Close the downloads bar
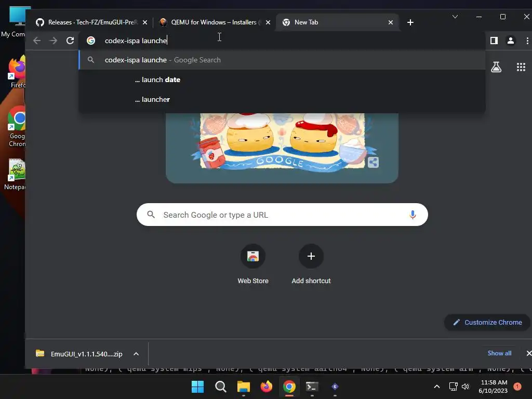This screenshot has height=399, width=532. pos(528,353)
